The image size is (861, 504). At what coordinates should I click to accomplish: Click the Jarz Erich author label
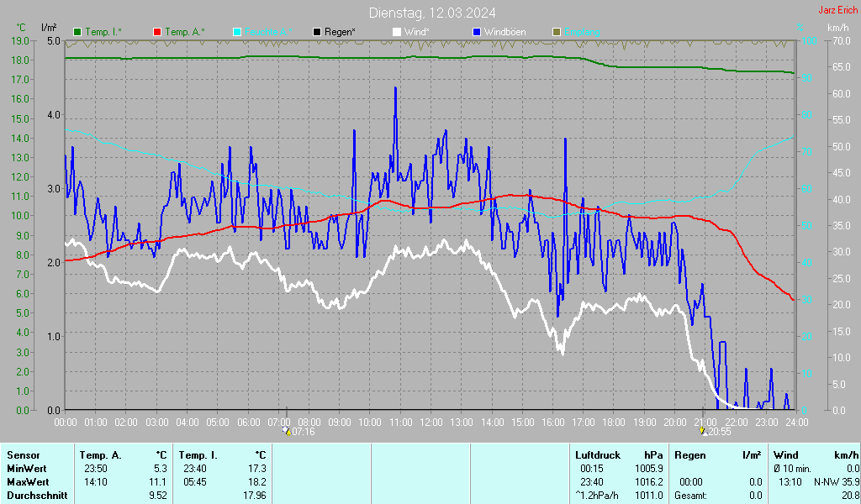[x=837, y=11]
